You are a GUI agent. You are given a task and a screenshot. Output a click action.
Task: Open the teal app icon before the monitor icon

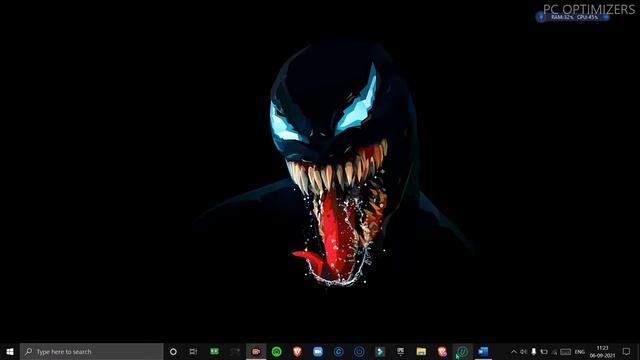tap(380, 351)
